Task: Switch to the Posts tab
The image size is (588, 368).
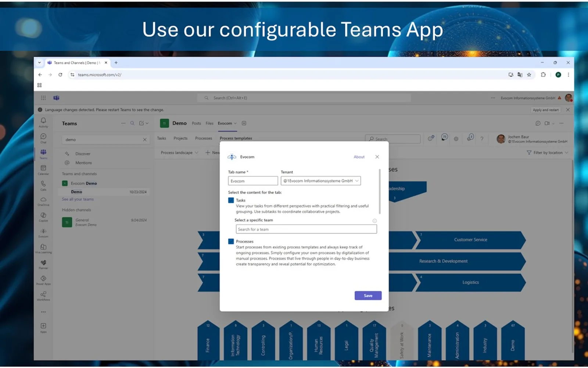Action: [196, 123]
